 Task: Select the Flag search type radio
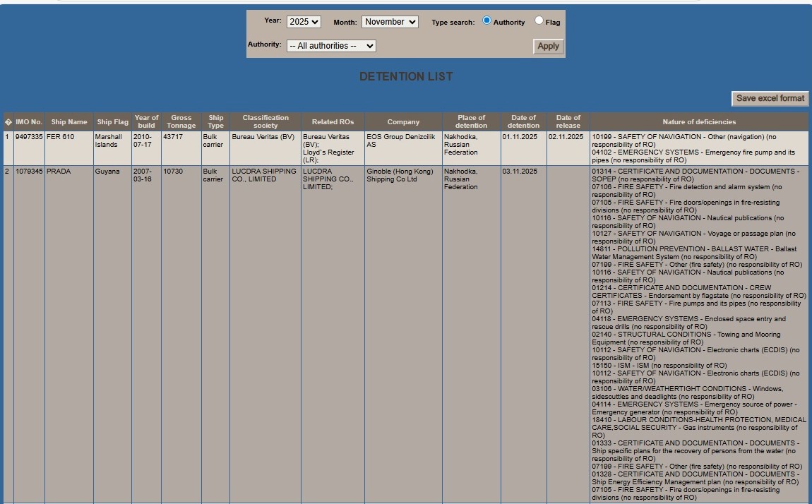point(539,21)
